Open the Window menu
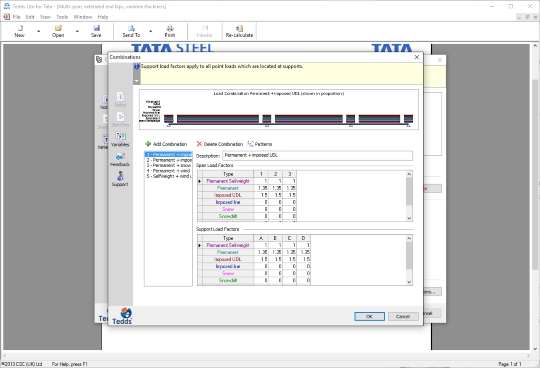The width and height of the screenshot is (540, 368). [83, 17]
